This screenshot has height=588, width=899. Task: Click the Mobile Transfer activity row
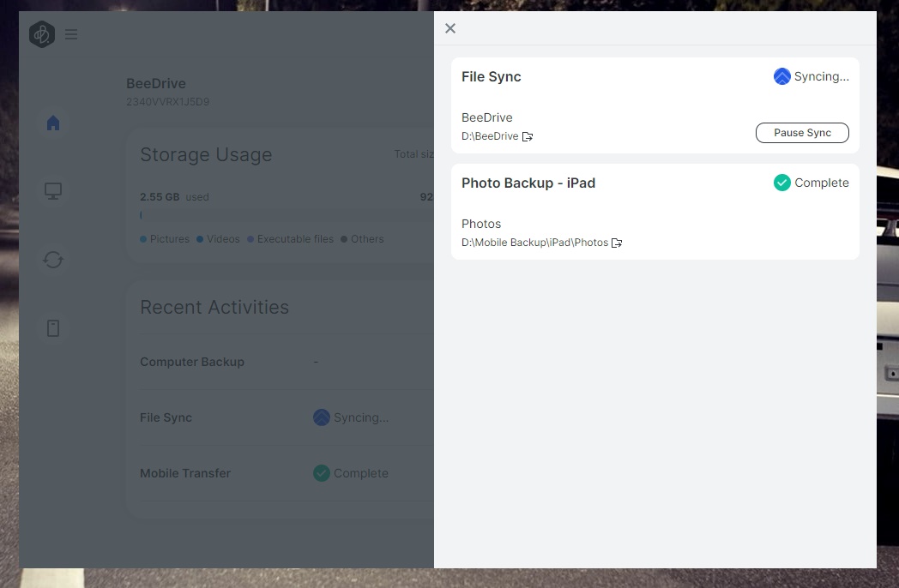185,473
